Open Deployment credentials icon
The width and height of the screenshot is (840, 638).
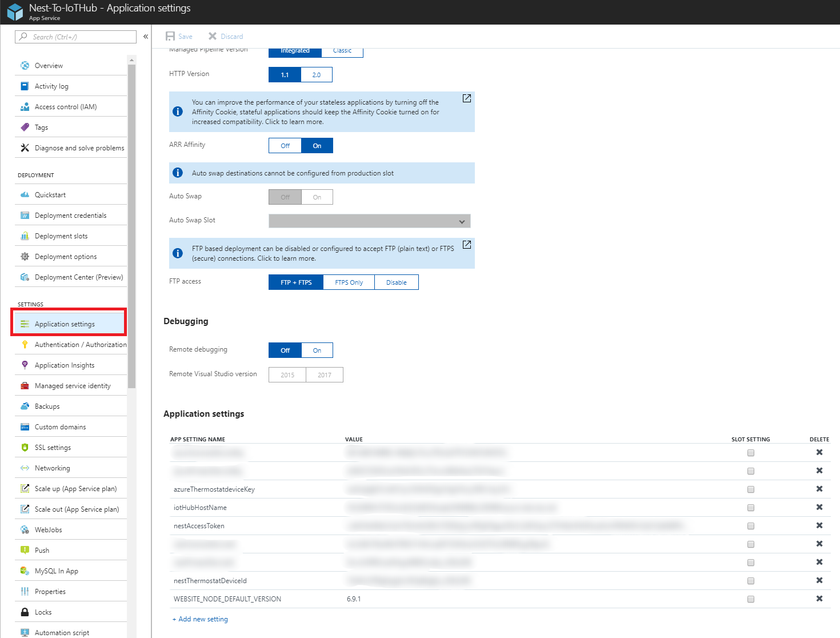(x=25, y=216)
